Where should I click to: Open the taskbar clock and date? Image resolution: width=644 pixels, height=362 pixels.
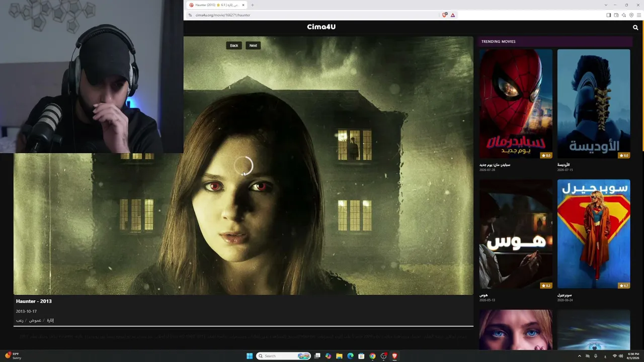633,356
